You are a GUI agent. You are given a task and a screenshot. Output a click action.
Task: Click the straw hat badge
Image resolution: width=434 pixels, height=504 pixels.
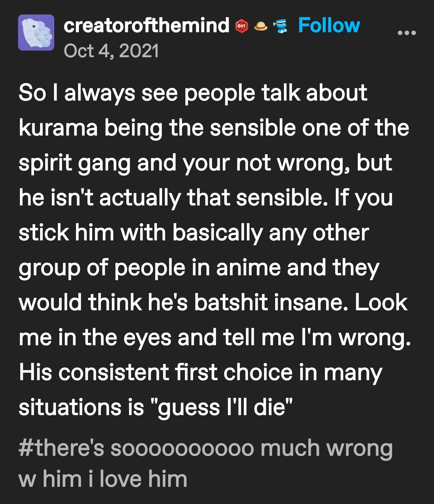pyautogui.click(x=261, y=27)
